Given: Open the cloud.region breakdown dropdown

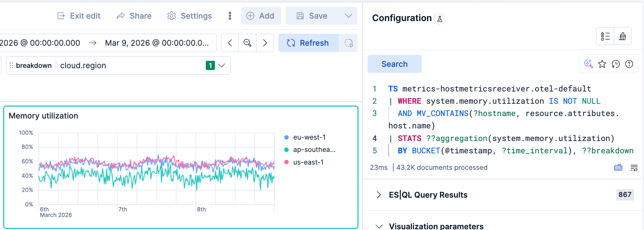Looking at the screenshot, I should pos(221,65).
